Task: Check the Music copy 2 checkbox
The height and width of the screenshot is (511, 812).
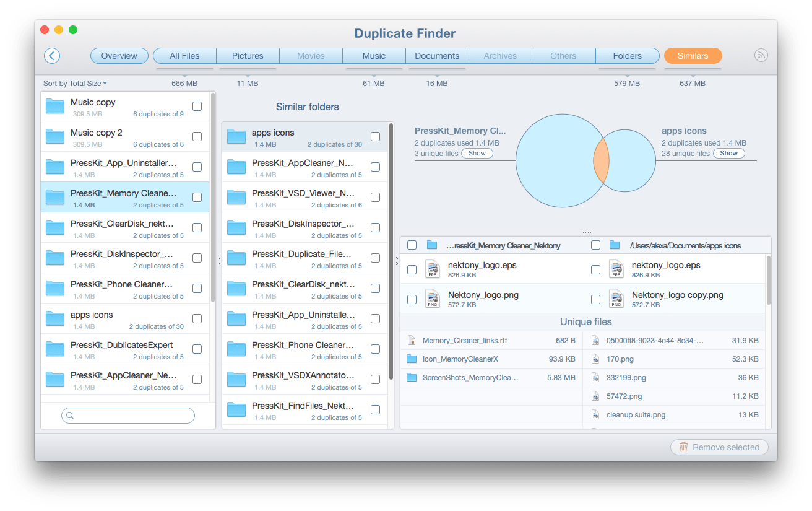Action: (197, 137)
